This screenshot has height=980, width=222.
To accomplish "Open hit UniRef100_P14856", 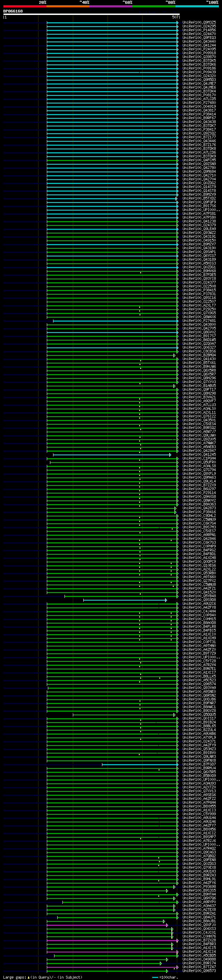I will coord(199,30).
